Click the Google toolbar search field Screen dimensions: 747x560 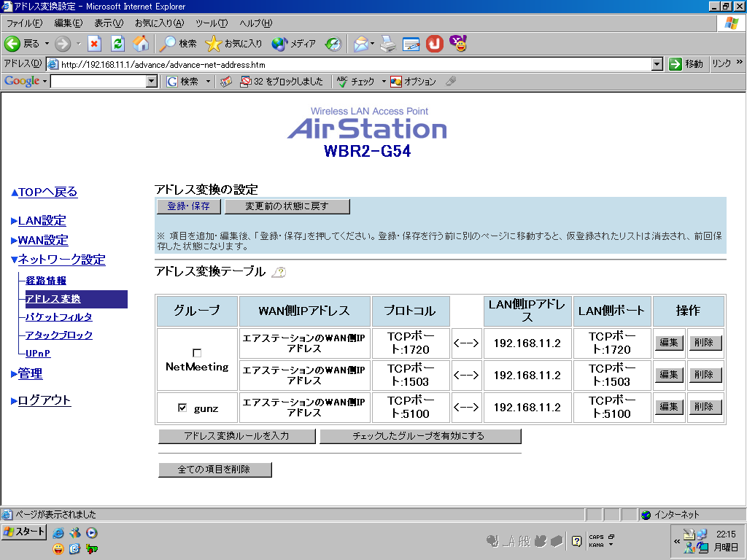coord(98,82)
